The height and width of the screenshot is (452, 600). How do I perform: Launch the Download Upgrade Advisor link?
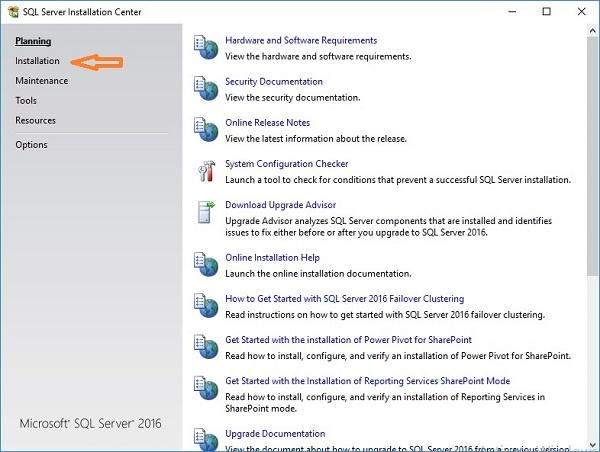[279, 205]
